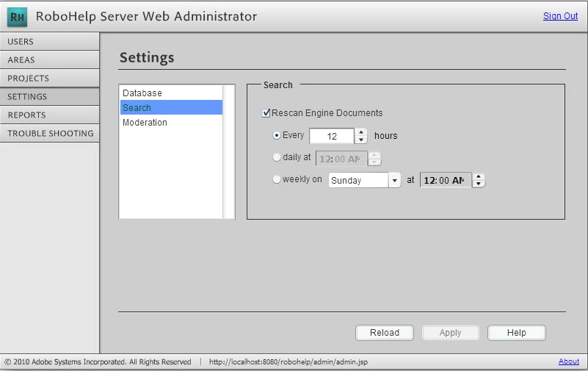
Task: Click the RoboHelp Server Web Administrator title
Action: pos(146,16)
